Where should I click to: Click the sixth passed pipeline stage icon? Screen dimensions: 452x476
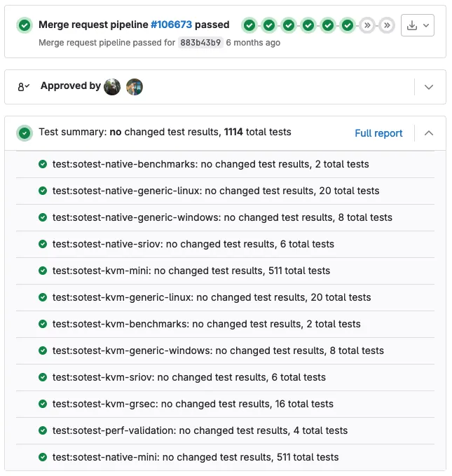[348, 25]
